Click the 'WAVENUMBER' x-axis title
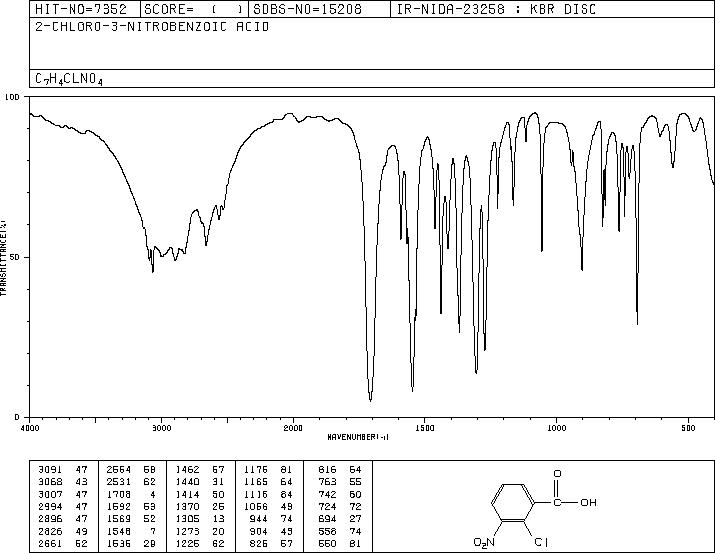This screenshot has width=715, height=553. [358, 437]
